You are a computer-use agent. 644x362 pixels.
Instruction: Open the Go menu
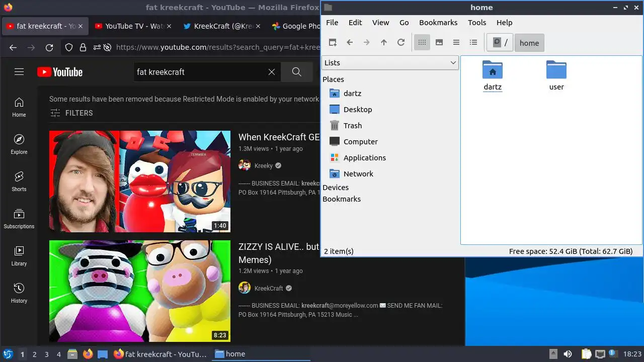[404, 23]
